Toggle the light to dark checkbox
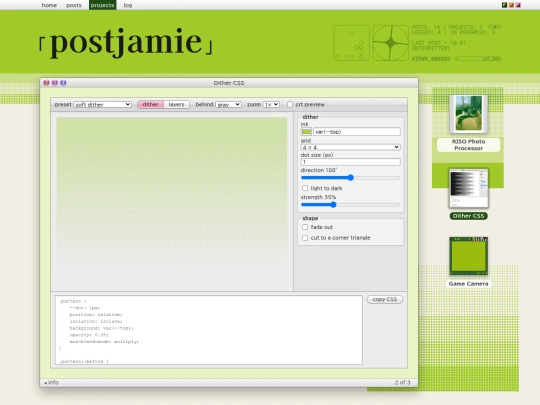 pos(305,188)
